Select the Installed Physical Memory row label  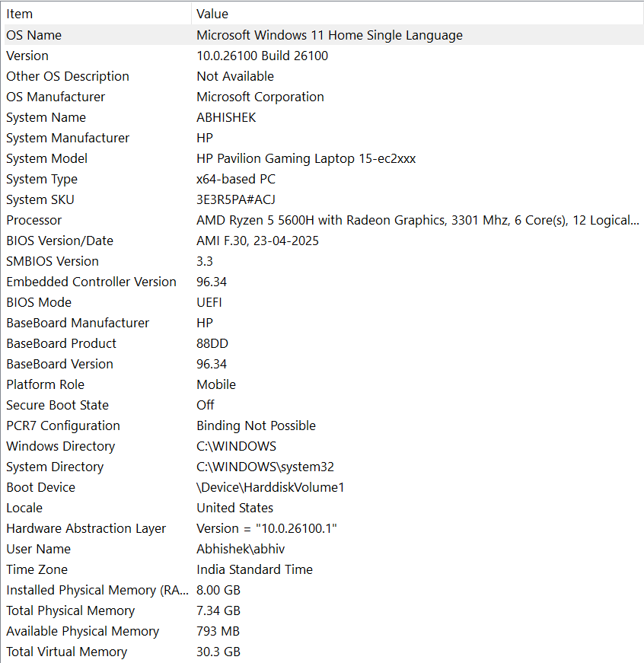[97, 590]
